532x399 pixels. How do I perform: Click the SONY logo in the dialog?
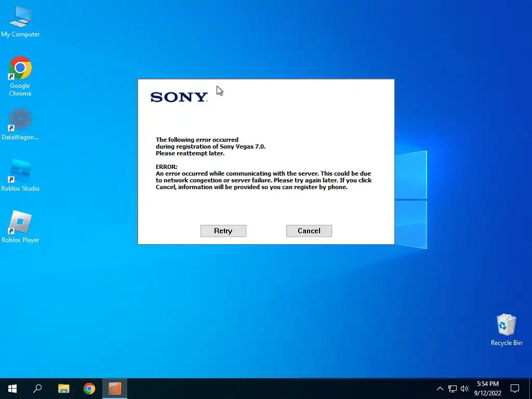tap(179, 97)
